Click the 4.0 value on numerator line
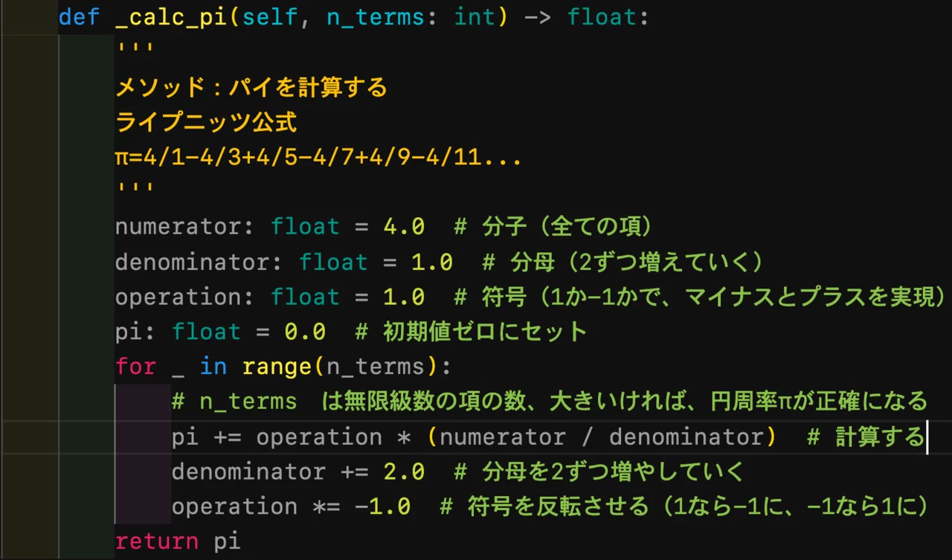Viewport: 952px width, 560px height. [404, 227]
